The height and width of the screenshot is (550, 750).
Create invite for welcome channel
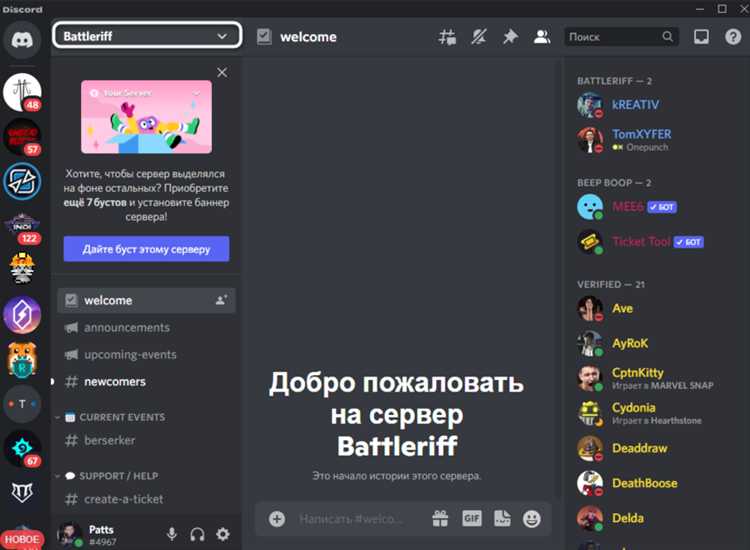(x=221, y=300)
